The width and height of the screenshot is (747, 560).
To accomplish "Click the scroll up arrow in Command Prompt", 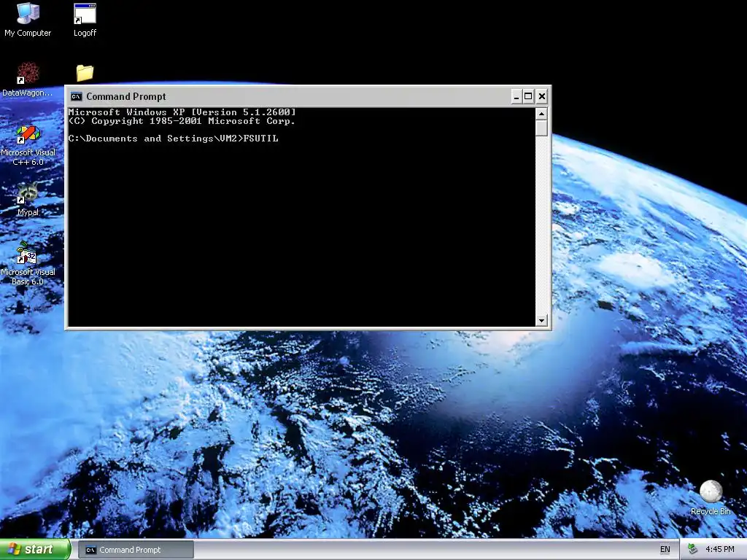I will coord(541,114).
